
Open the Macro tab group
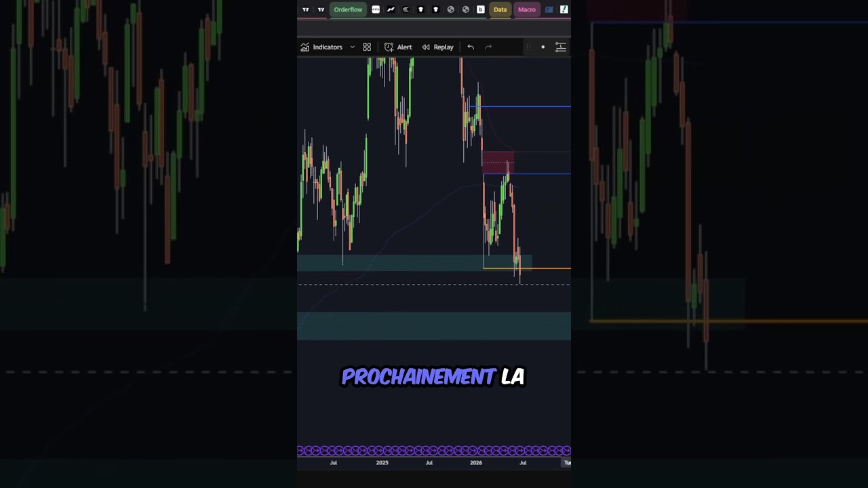coord(527,9)
